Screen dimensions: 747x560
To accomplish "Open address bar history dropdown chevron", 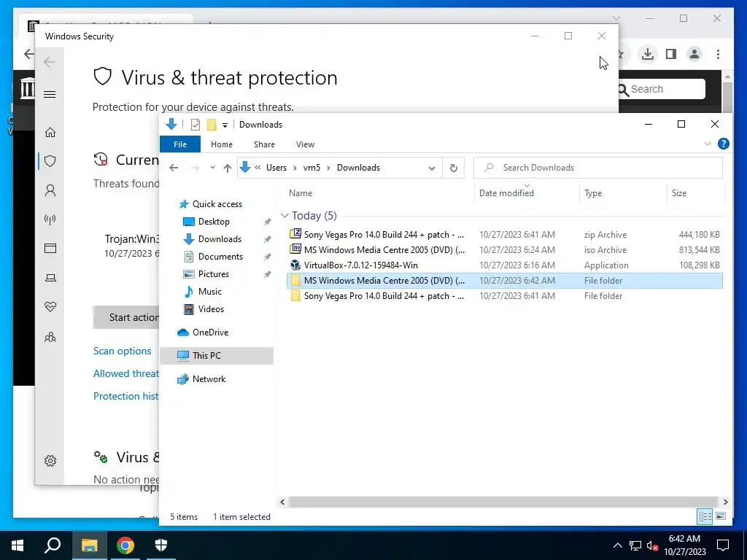I will pos(432,168).
